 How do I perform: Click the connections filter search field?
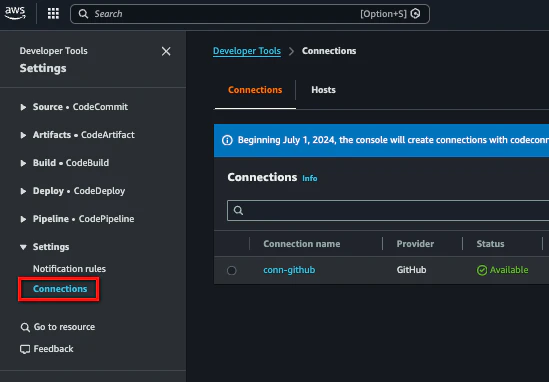coord(388,210)
